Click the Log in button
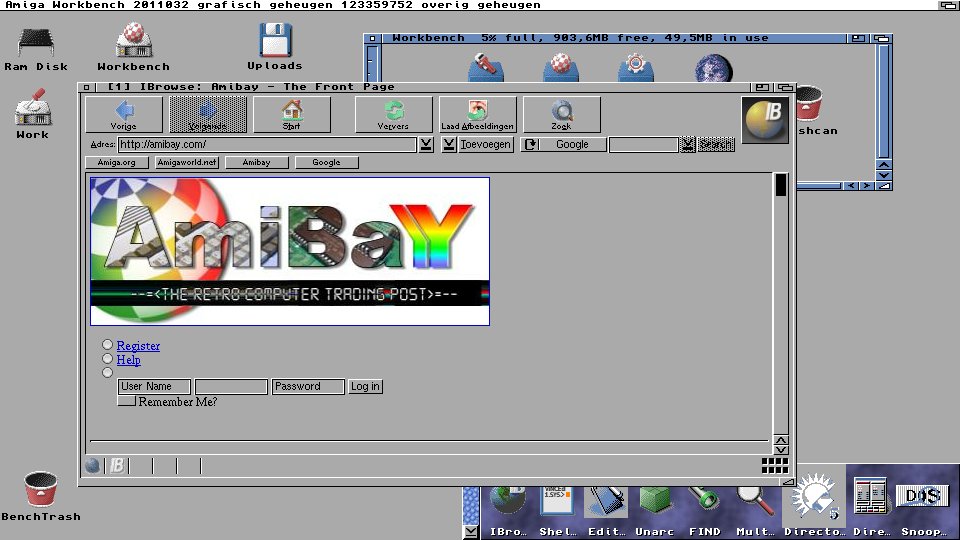The height and width of the screenshot is (540, 960). (366, 386)
